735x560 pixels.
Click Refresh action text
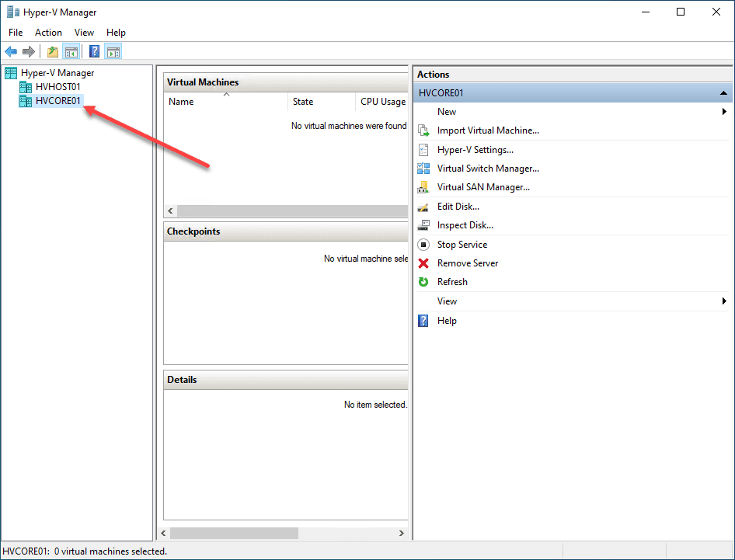point(452,282)
